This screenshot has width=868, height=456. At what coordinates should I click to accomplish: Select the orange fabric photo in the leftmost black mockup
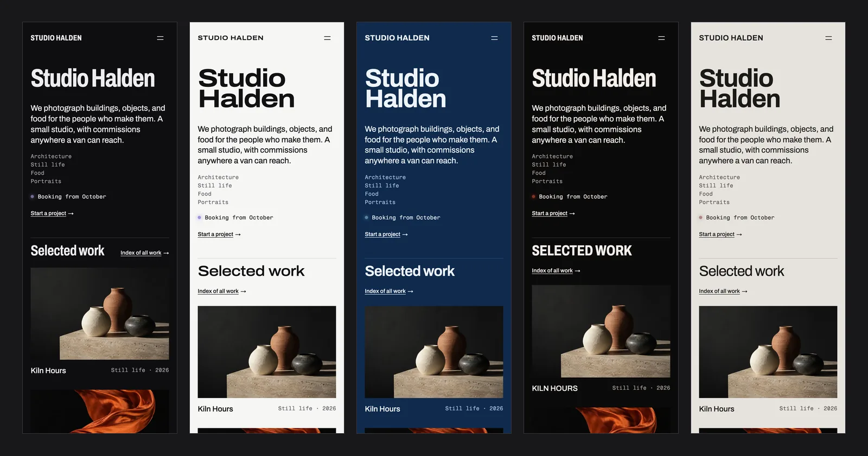click(100, 411)
